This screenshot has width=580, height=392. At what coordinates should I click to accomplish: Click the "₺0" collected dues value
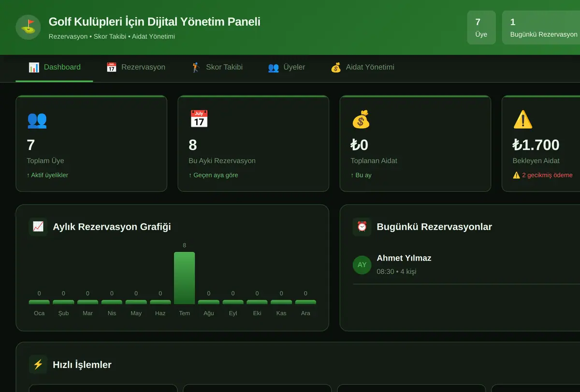pyautogui.click(x=360, y=145)
